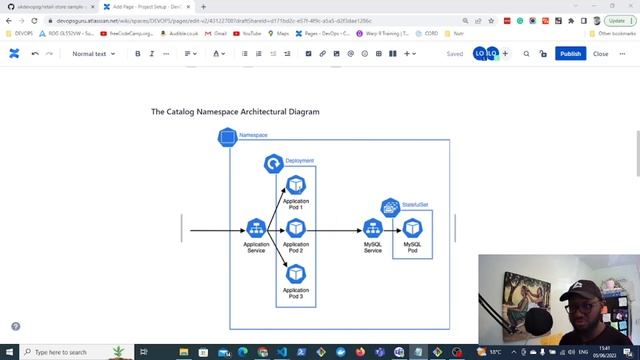Click the Catalog Namespace Architectural Diagram heading
640x360 pixels.
click(236, 111)
